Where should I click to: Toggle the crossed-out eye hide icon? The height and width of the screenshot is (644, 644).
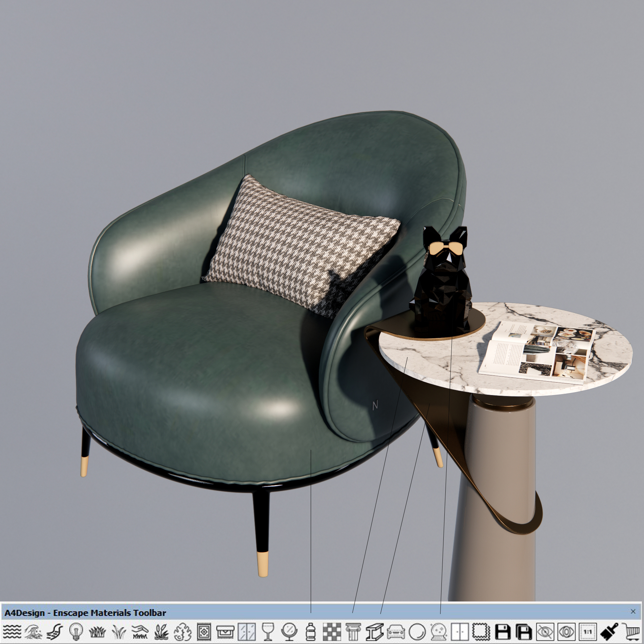click(545, 631)
